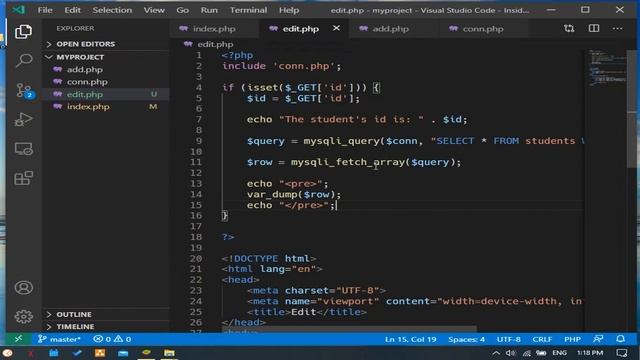Open the Terminal menu
Screen dimensions: 640x360
click(248, 10)
